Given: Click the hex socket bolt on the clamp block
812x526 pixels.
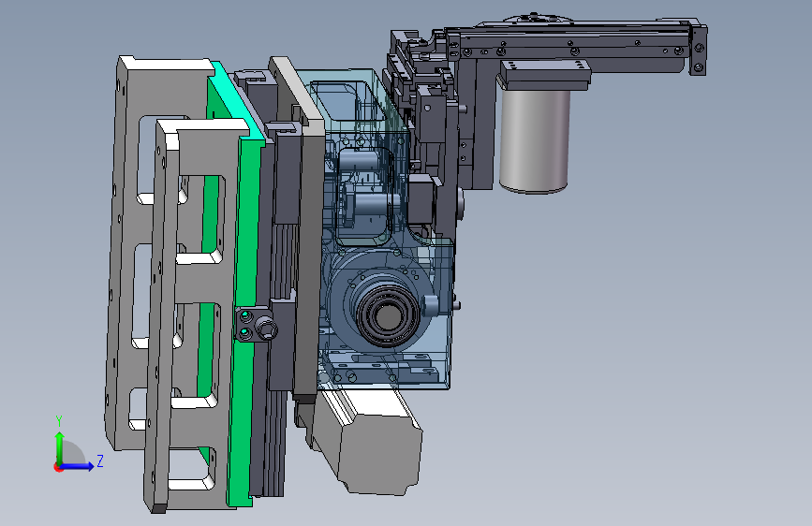Looking at the screenshot, I should tap(266, 329).
